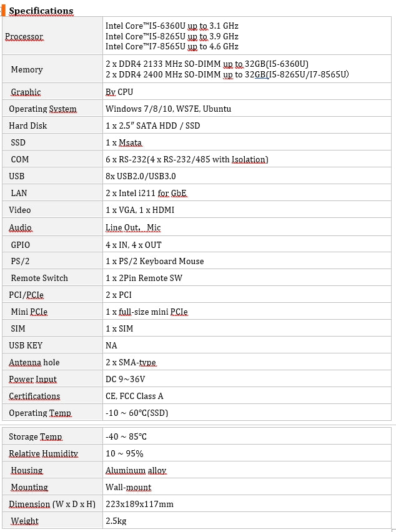Select the full-size mini PCIe value
The width and height of the screenshot is (396, 532).
147,312
